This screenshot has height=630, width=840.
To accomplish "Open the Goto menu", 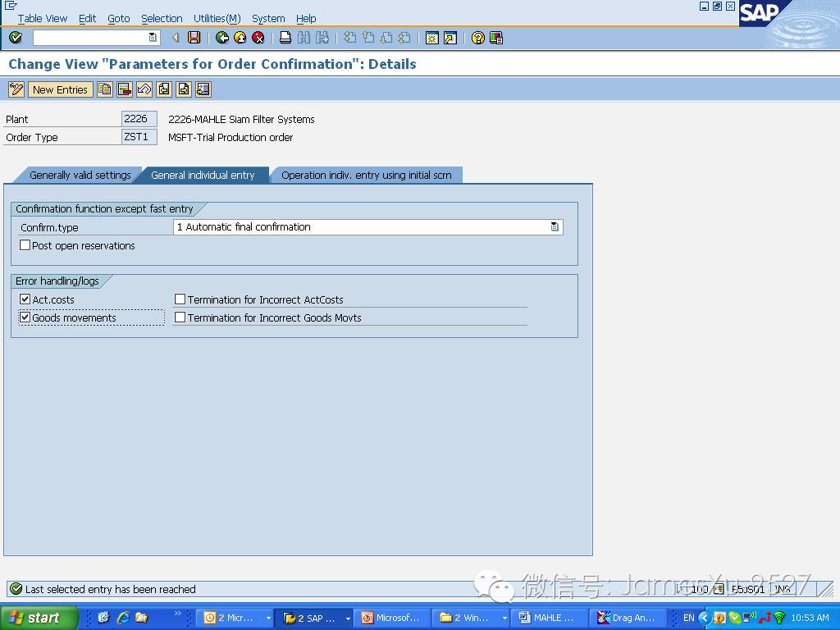I will (x=118, y=19).
